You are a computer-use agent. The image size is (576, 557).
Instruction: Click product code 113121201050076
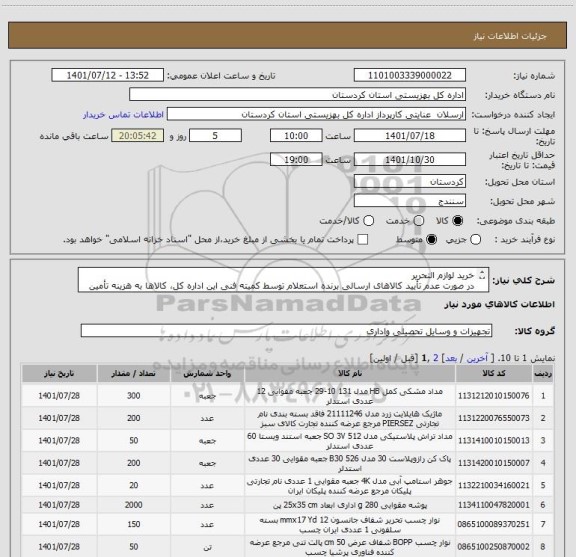tap(493, 396)
